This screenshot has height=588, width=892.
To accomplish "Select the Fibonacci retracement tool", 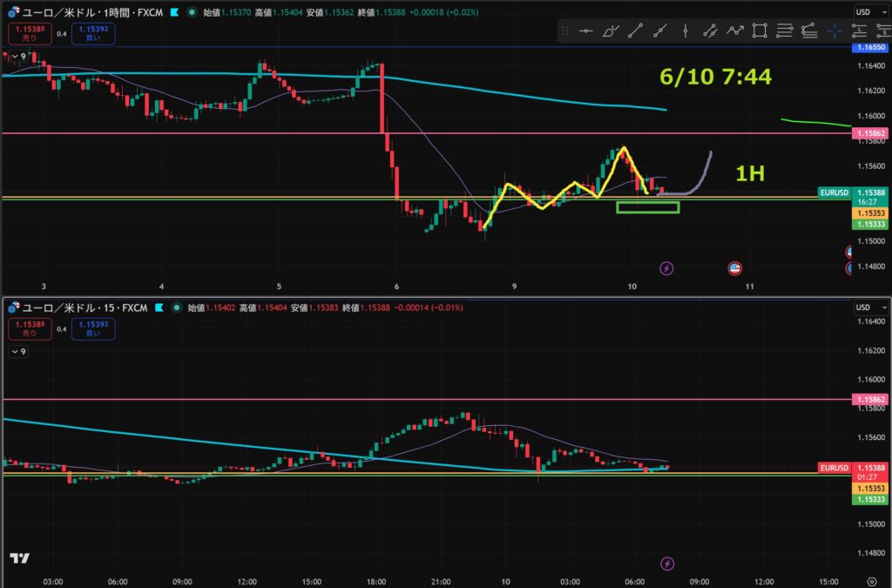I will point(785,30).
